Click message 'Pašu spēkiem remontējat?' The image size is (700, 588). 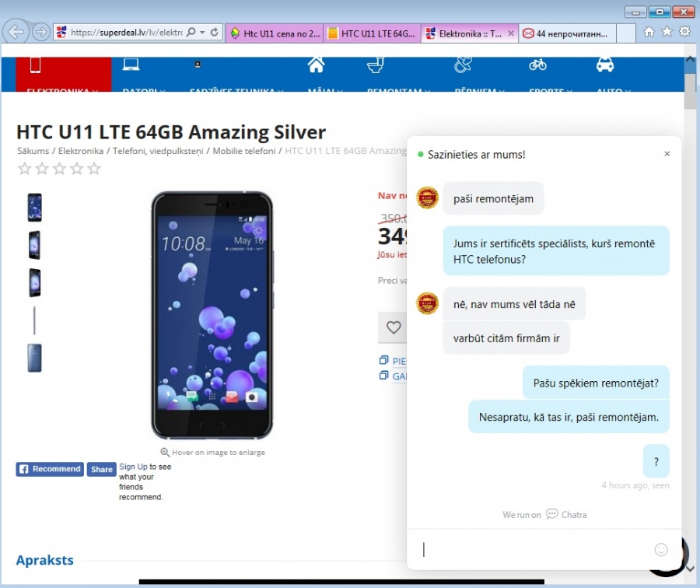coord(596,383)
